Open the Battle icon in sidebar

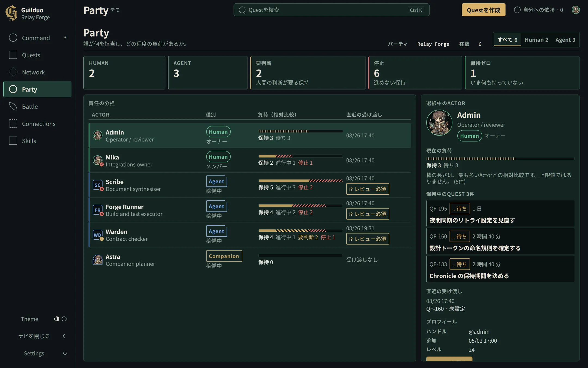(13, 106)
